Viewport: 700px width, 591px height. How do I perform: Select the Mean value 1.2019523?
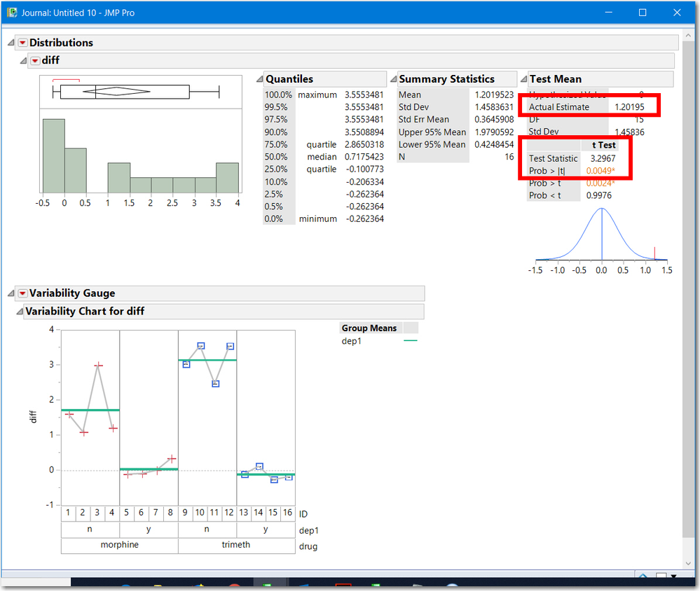[x=494, y=95]
